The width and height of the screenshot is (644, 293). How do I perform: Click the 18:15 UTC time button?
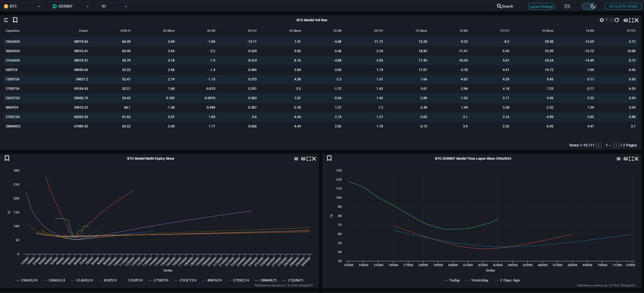coord(623,6)
